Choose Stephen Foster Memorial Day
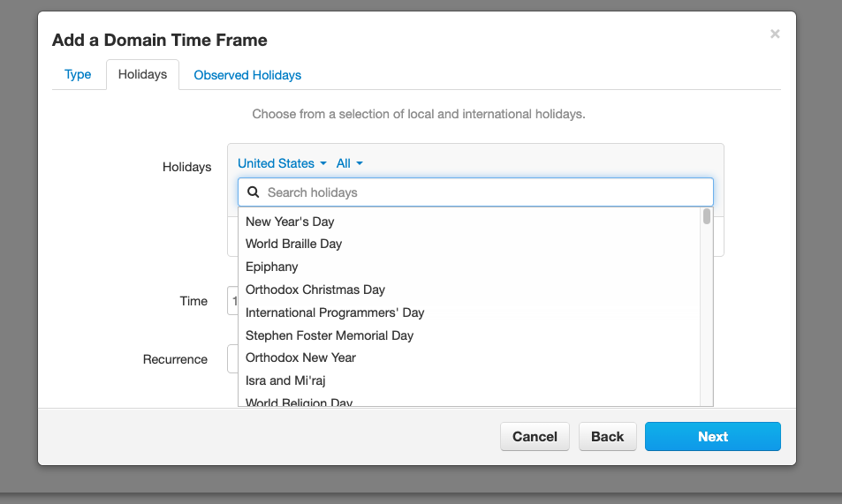 469,335
